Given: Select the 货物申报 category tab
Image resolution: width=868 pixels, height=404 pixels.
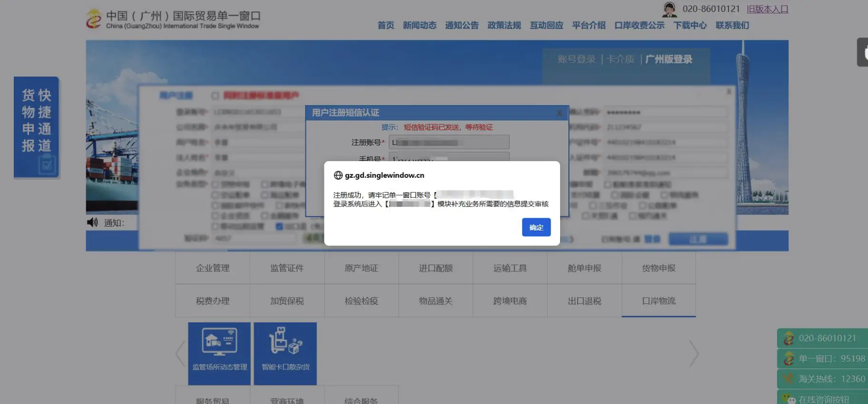Looking at the screenshot, I should [x=659, y=268].
